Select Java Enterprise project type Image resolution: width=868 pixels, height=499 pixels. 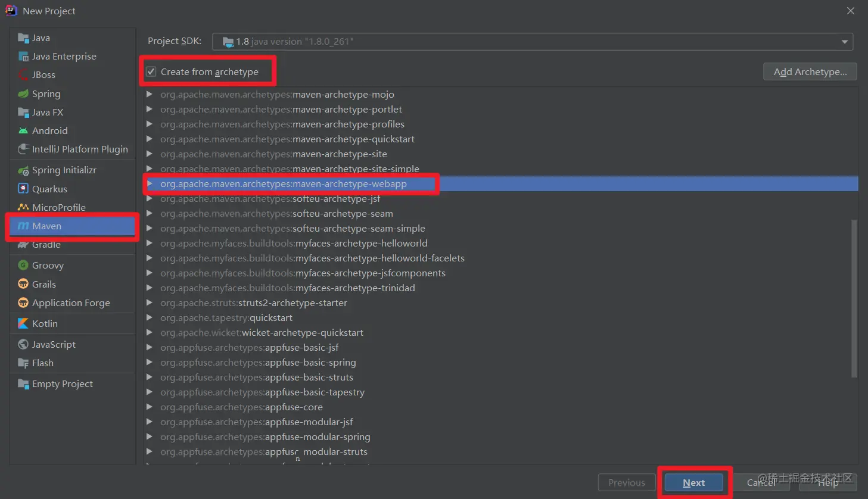pyautogui.click(x=73, y=57)
